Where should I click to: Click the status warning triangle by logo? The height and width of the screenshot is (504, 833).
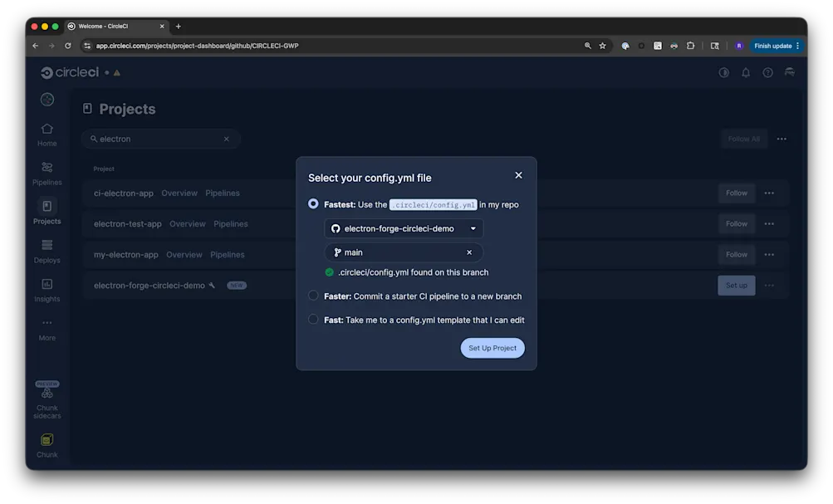tap(117, 73)
